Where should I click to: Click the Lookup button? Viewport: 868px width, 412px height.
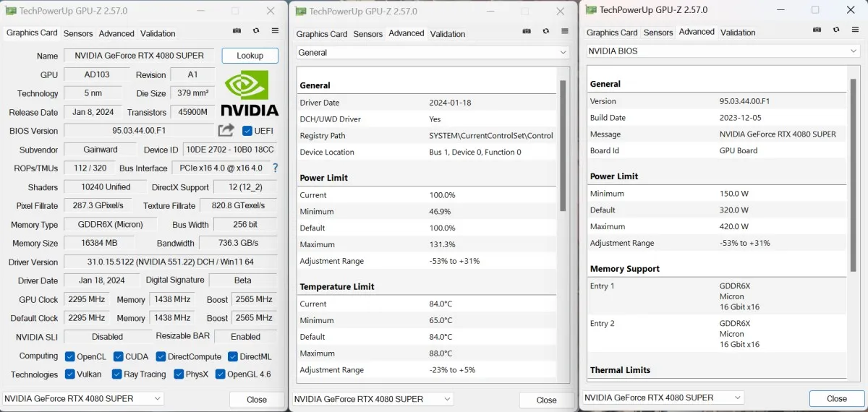tap(250, 56)
